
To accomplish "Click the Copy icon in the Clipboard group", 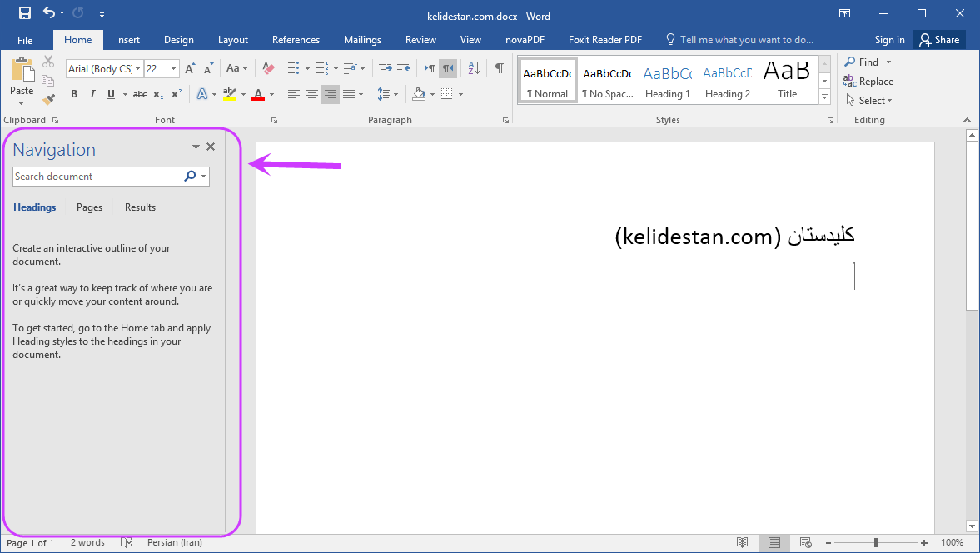I will click(47, 80).
